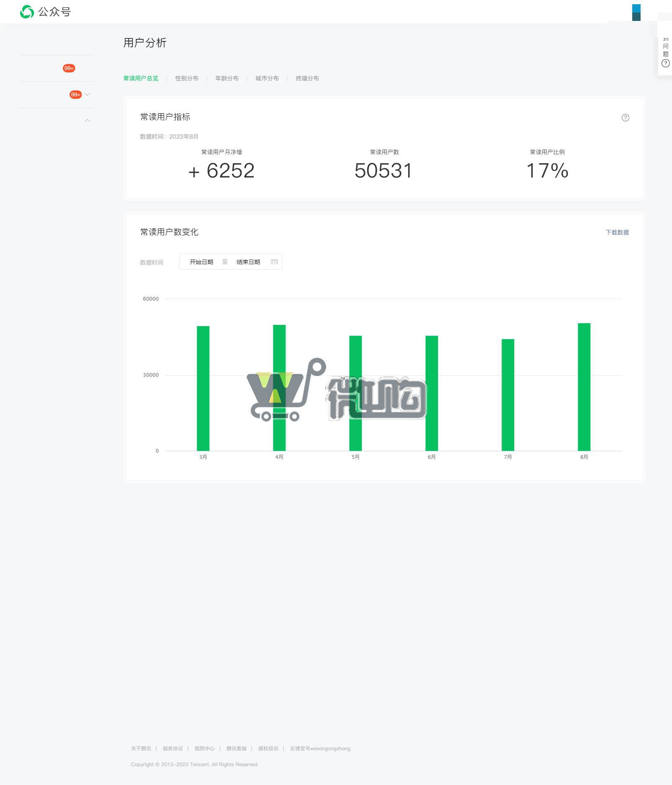The image size is (672, 785).
Task: Open the help icon in 常读用户指标 card
Action: pos(625,118)
